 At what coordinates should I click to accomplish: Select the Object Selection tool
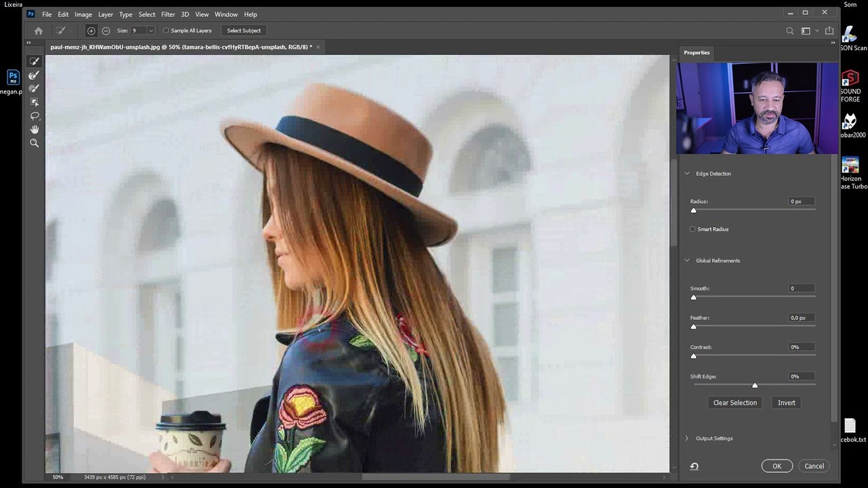pos(35,102)
